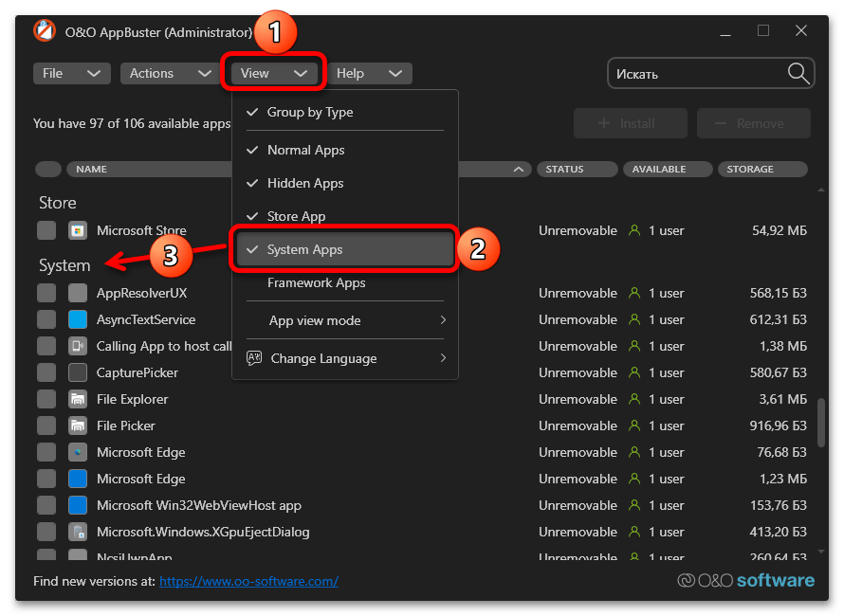844x616 pixels.
Task: Click the search magnifier icon
Action: point(798,73)
